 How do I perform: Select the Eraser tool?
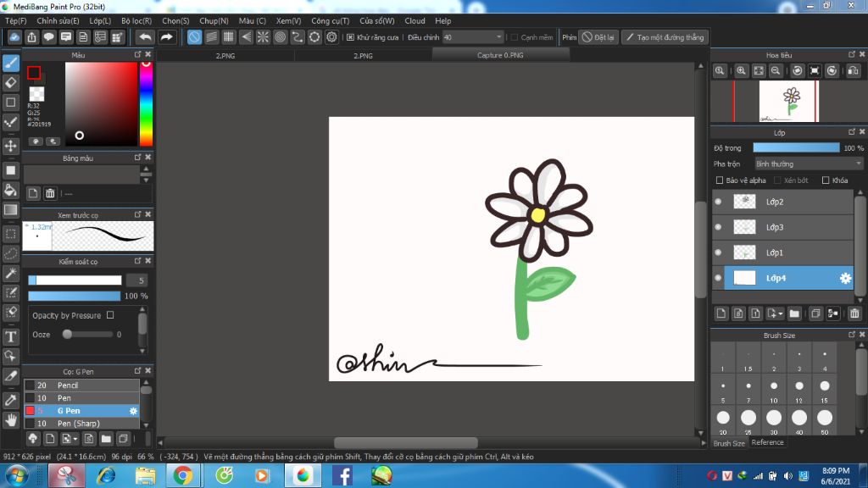(x=10, y=83)
